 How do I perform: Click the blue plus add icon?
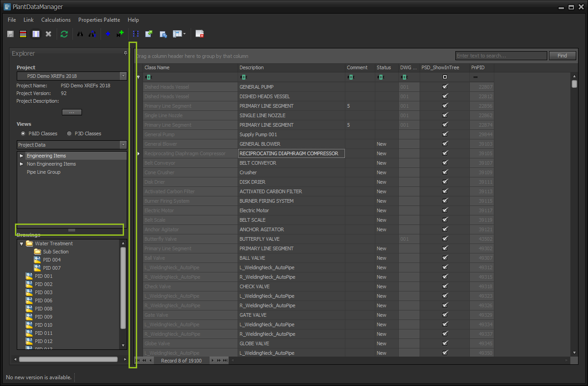[108, 34]
